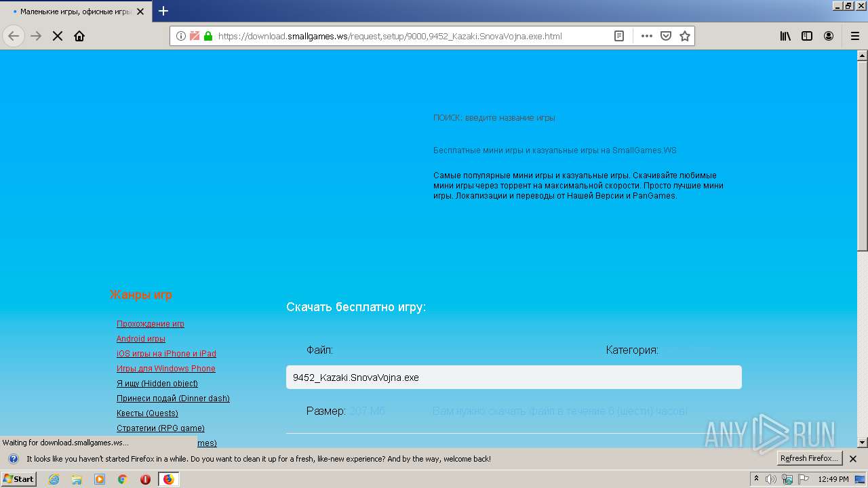Open a new tab with plus button

coord(163,11)
